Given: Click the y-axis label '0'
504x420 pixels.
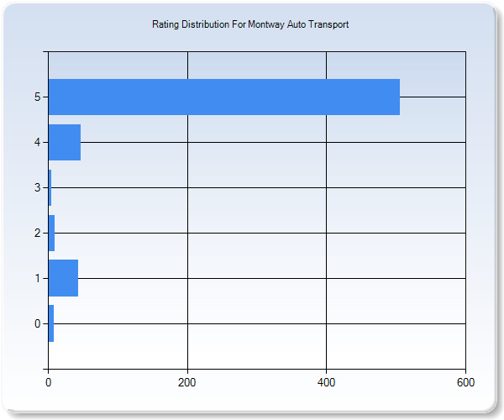Looking at the screenshot, I should (x=37, y=323).
